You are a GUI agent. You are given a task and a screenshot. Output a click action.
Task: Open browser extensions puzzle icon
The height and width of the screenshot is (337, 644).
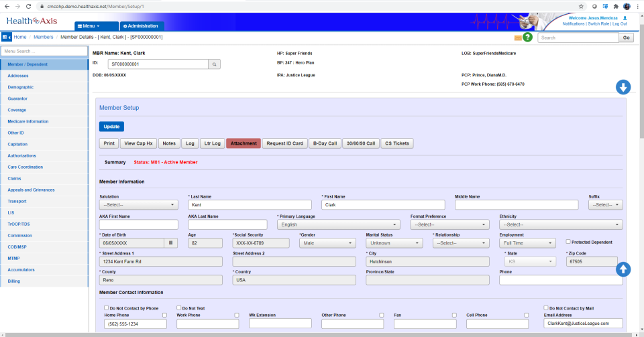coord(616,6)
